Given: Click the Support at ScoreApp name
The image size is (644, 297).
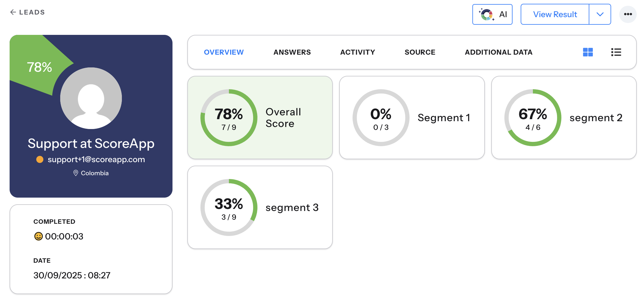Looking at the screenshot, I should pyautogui.click(x=91, y=144).
